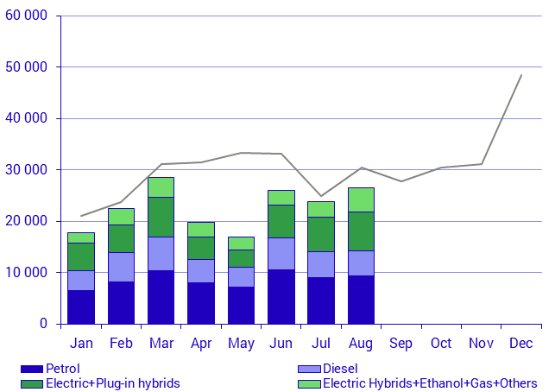Select the 'Petrol' legend label

click(63, 369)
